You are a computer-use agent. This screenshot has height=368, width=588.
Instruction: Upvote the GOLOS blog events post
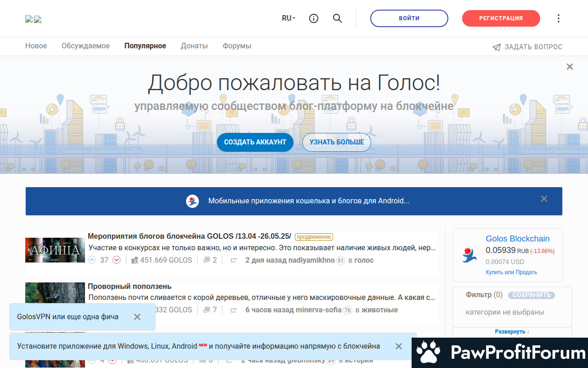[92, 260]
